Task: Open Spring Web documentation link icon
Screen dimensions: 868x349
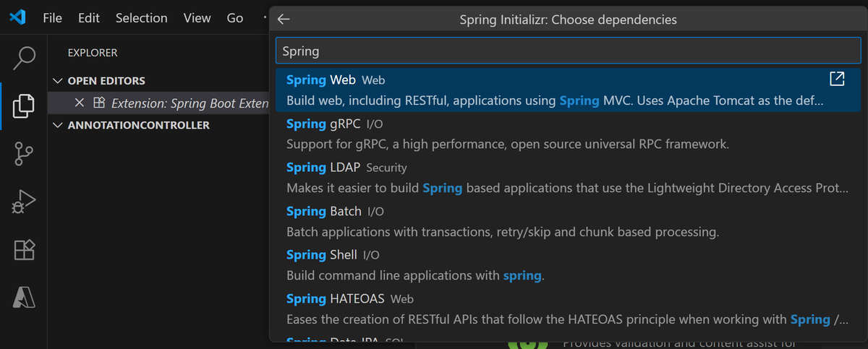Action: coord(836,79)
